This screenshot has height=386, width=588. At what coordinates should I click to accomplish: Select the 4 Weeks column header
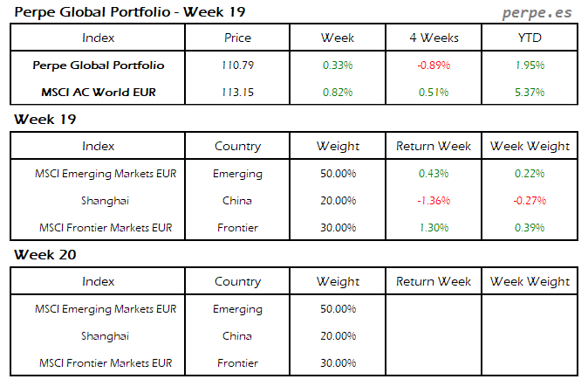(x=434, y=38)
